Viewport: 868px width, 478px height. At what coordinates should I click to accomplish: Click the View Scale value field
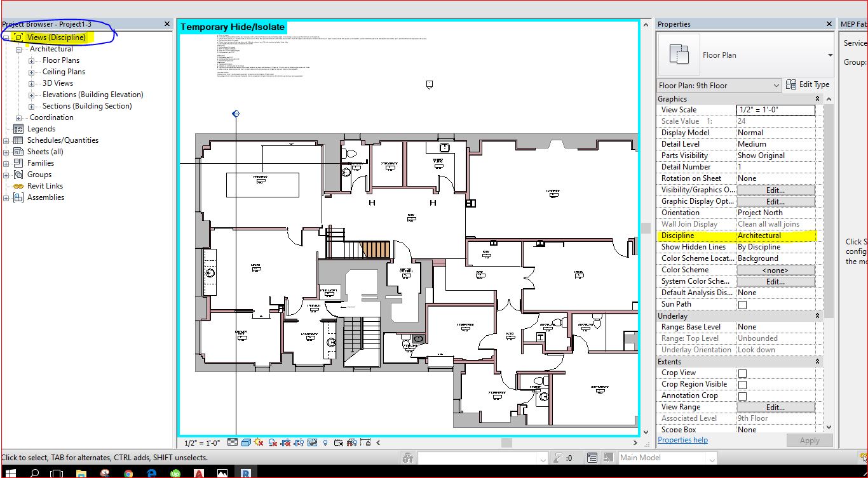[775, 110]
